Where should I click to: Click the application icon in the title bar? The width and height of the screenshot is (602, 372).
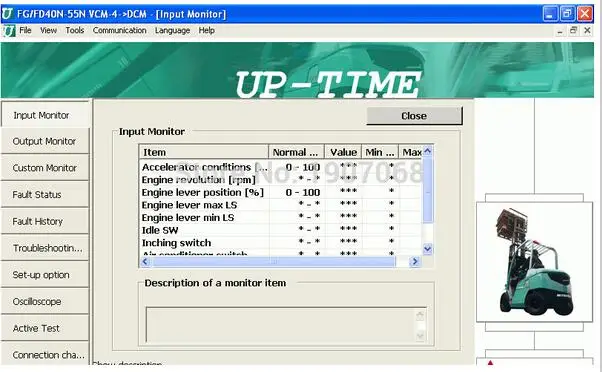(x=7, y=14)
